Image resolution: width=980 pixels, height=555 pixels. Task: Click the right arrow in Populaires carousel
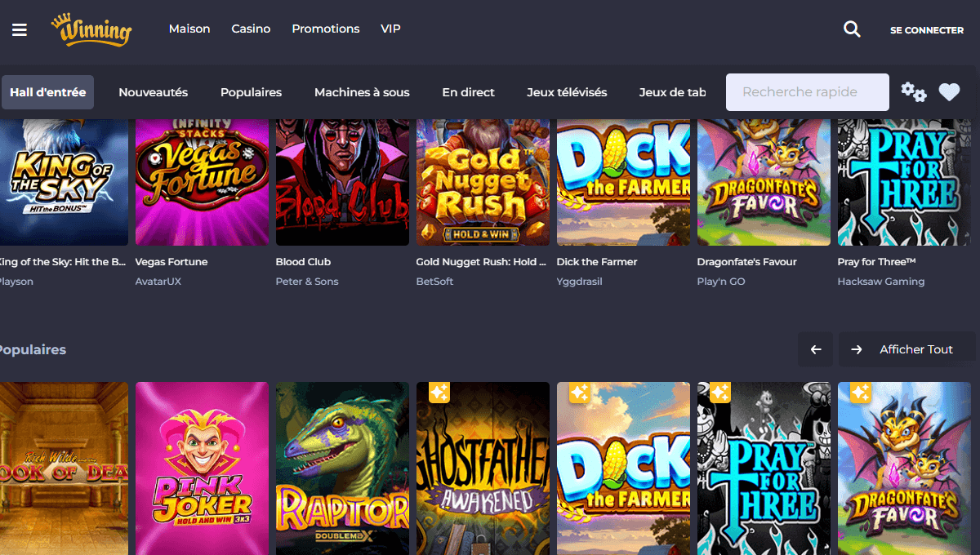[x=856, y=349]
